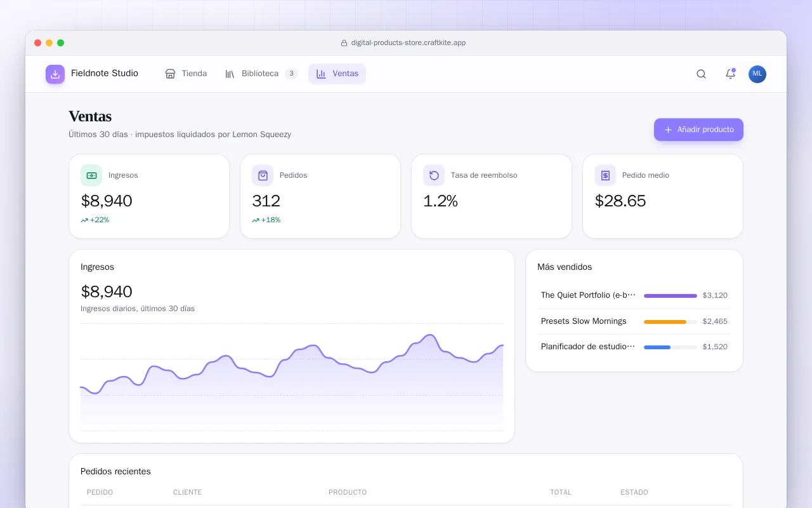The width and height of the screenshot is (812, 508).
Task: Open the search magnifier icon
Action: pyautogui.click(x=701, y=74)
